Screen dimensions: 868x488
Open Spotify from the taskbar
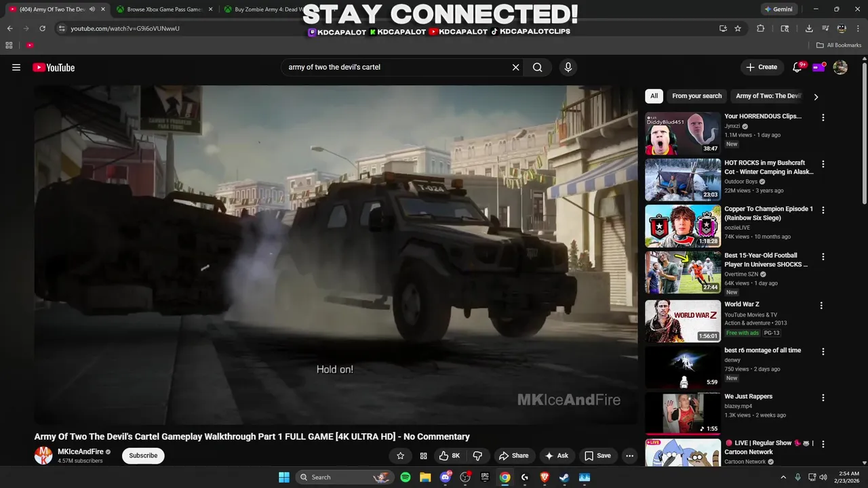[405, 477]
